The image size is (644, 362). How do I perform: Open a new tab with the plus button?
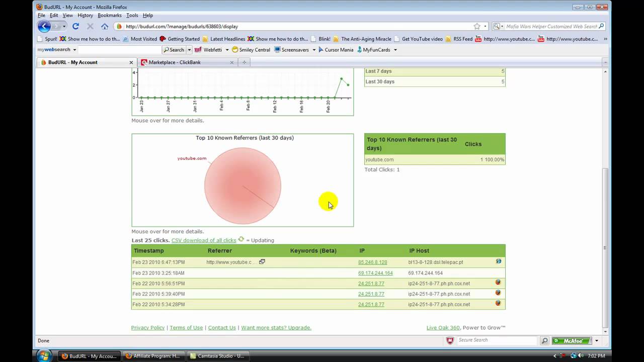point(244,62)
